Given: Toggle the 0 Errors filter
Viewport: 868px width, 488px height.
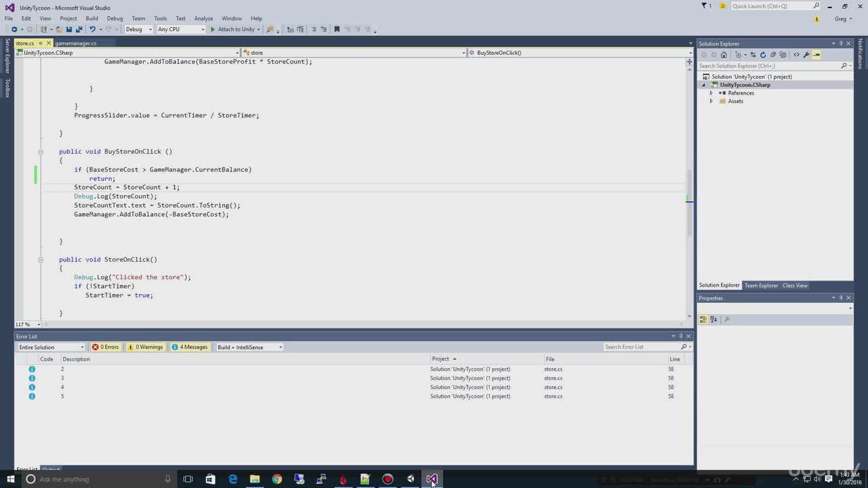Looking at the screenshot, I should coord(106,347).
